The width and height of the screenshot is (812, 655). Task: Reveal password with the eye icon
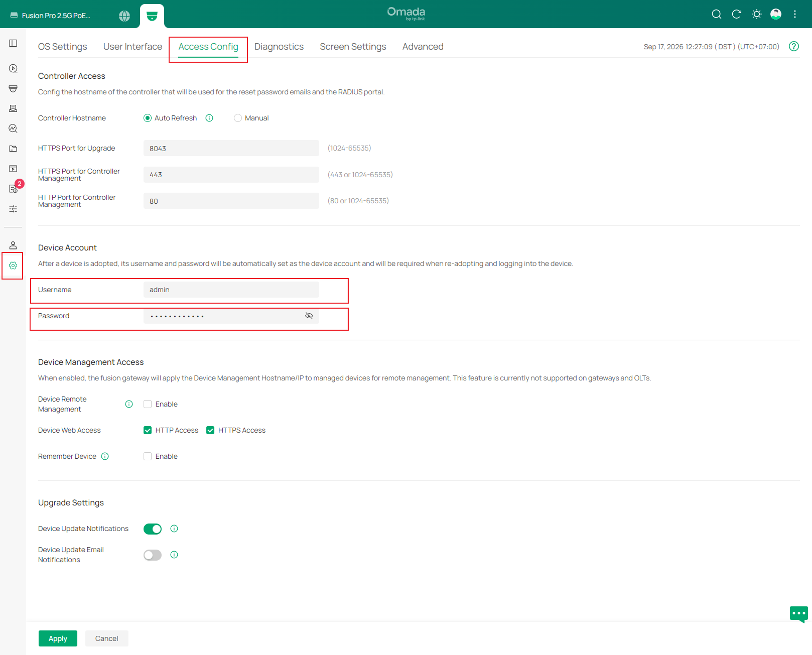tap(309, 316)
